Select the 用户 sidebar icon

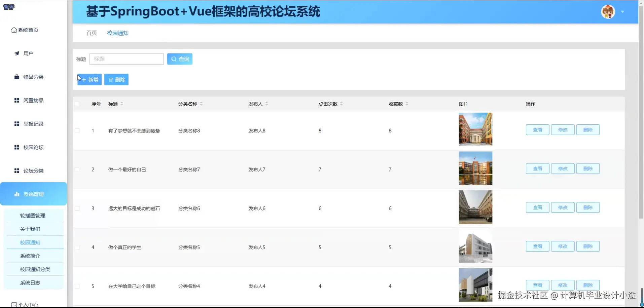(16, 53)
